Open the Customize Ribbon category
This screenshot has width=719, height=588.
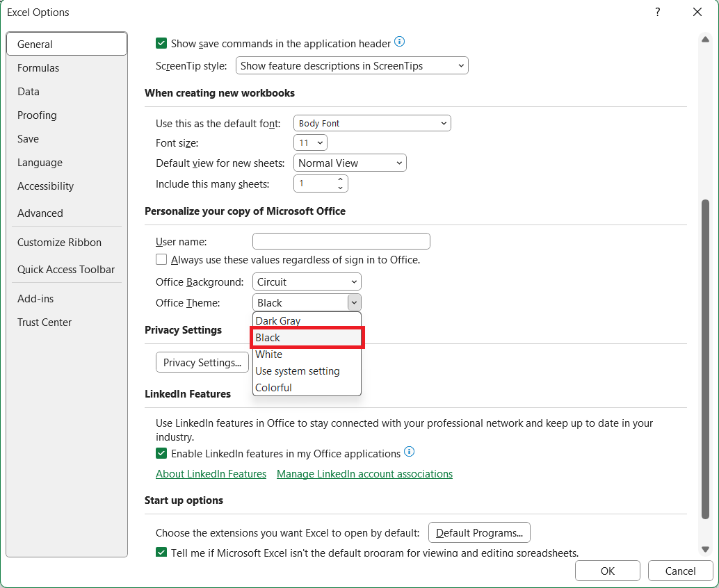pyautogui.click(x=67, y=243)
